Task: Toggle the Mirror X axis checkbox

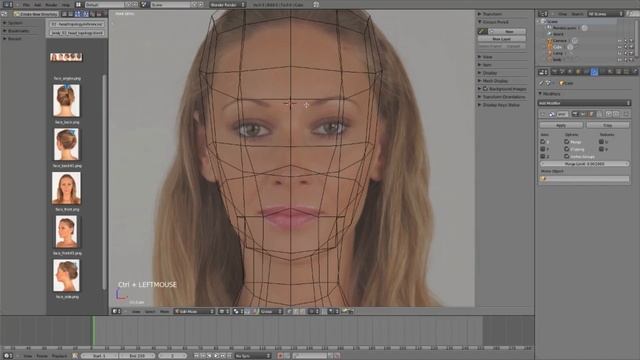Action: click(x=543, y=142)
